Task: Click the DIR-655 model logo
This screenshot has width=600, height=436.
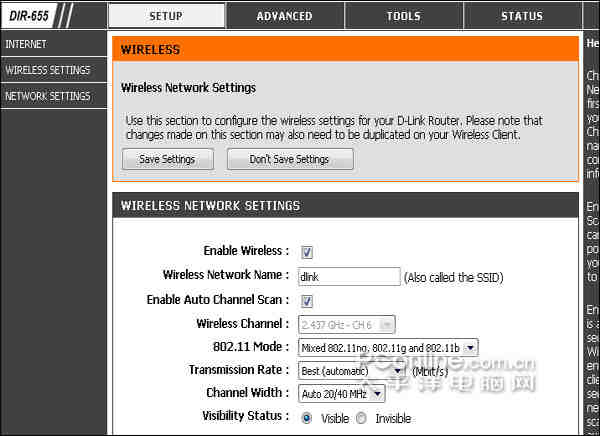Action: tap(29, 16)
